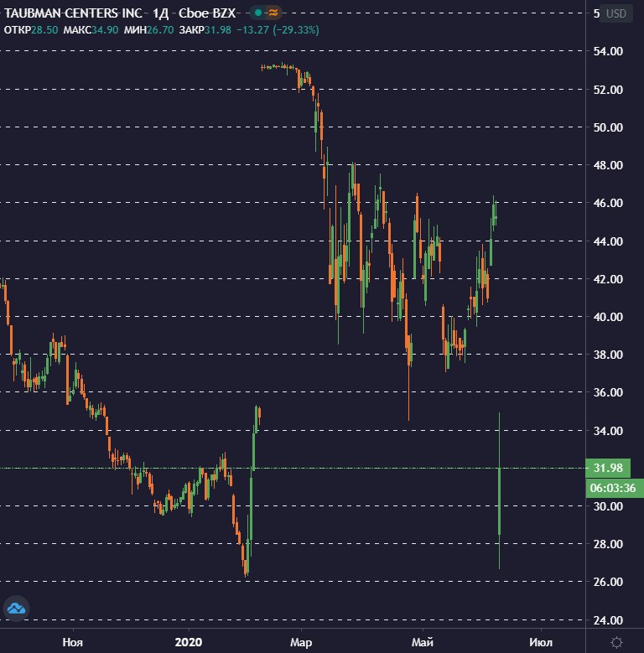Click the 44.00 price axis label
The height and width of the screenshot is (653, 644).
pyautogui.click(x=608, y=241)
